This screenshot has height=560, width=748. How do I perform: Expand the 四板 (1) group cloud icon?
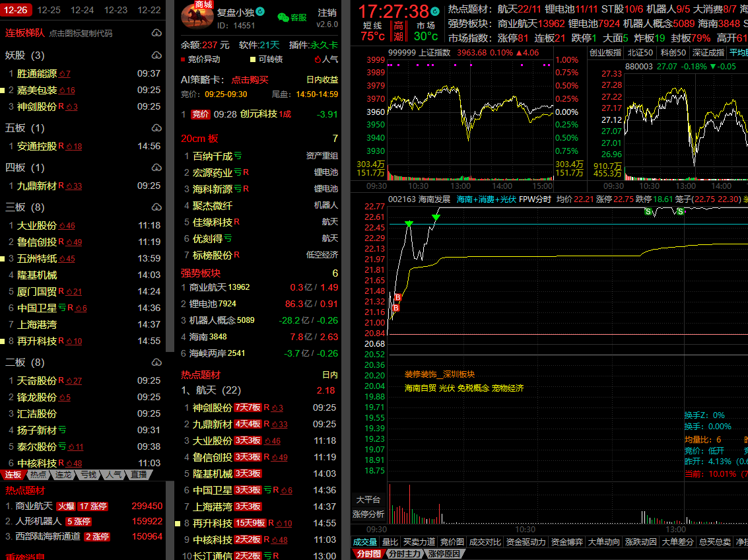(156, 168)
